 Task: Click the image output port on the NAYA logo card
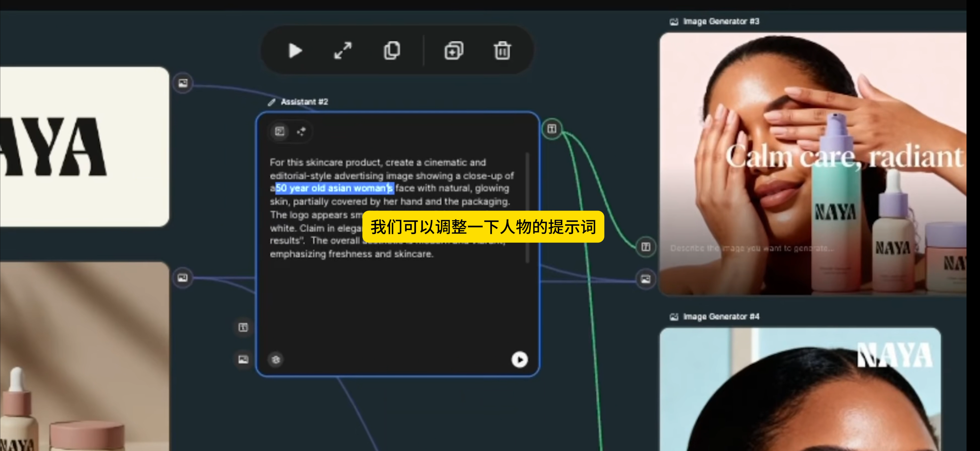(183, 83)
